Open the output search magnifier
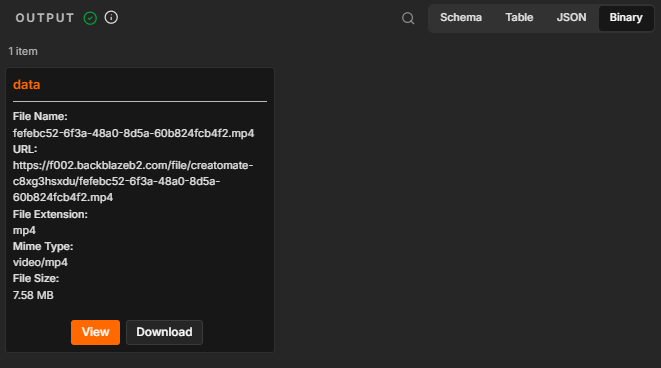This screenshot has height=368, width=661. pos(408,18)
